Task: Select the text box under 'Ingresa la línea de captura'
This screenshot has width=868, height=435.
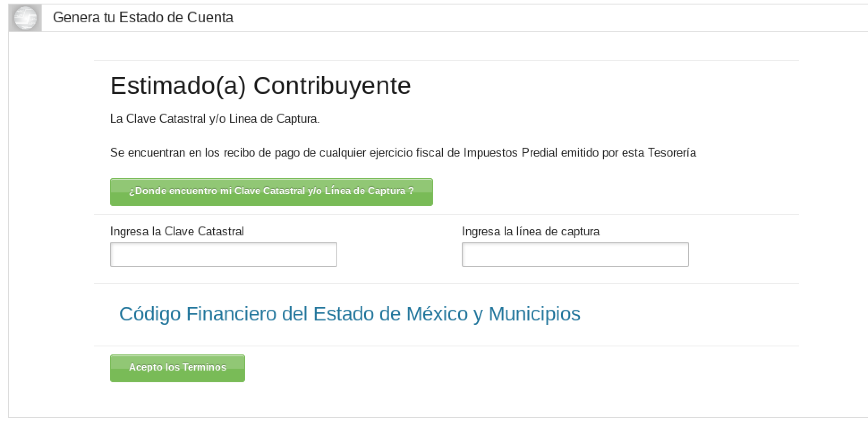Action: 575,254
